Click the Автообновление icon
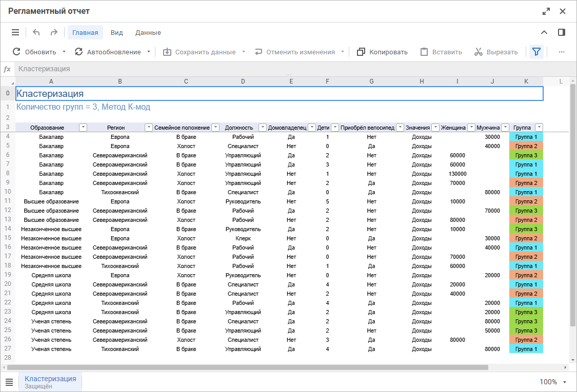Screen dimensions: 577x392 (x=79, y=52)
